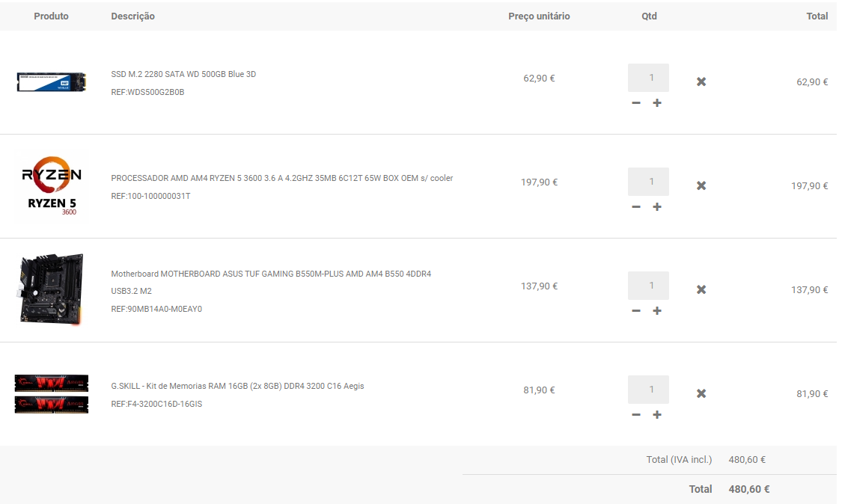Open the G.SKILL Aegis RAM thumbnail
The image size is (845, 504).
(x=51, y=393)
